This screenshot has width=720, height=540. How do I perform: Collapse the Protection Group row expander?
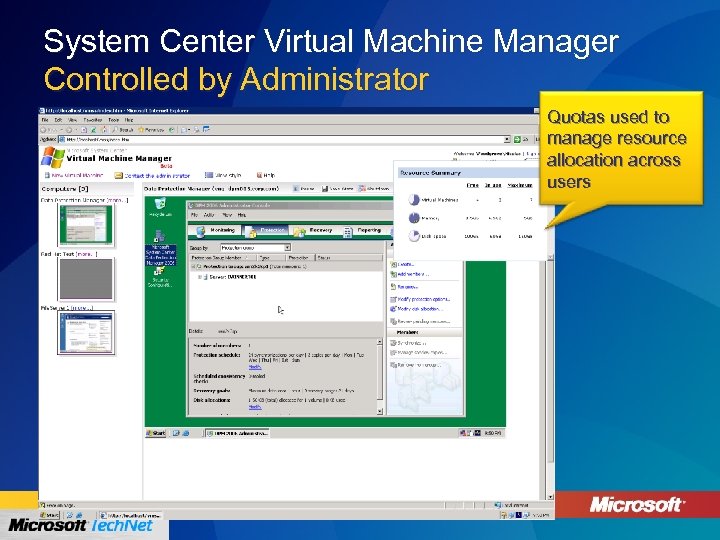point(193,266)
